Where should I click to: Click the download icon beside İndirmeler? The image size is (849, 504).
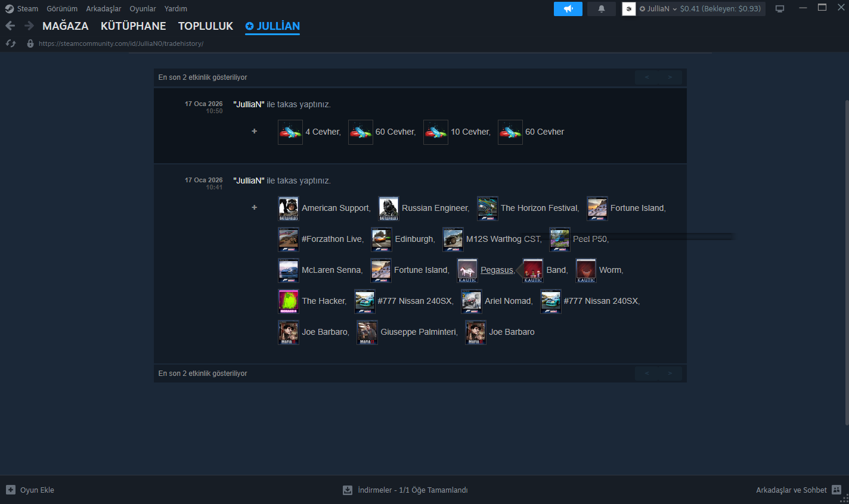click(348, 490)
